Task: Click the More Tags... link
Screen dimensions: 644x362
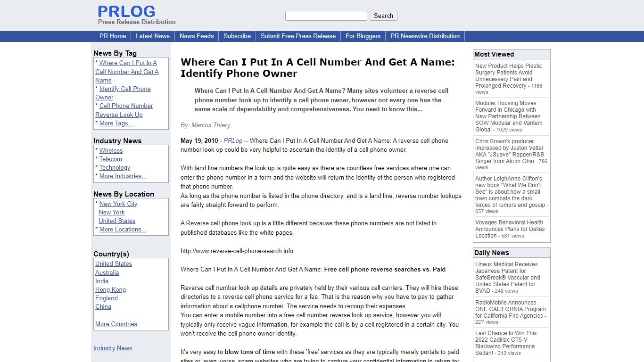Action: [116, 123]
